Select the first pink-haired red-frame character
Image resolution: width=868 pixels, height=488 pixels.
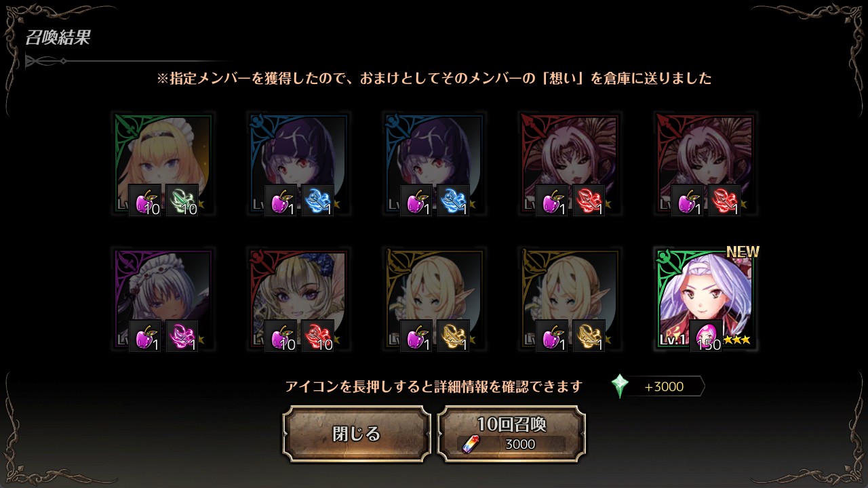click(x=570, y=163)
